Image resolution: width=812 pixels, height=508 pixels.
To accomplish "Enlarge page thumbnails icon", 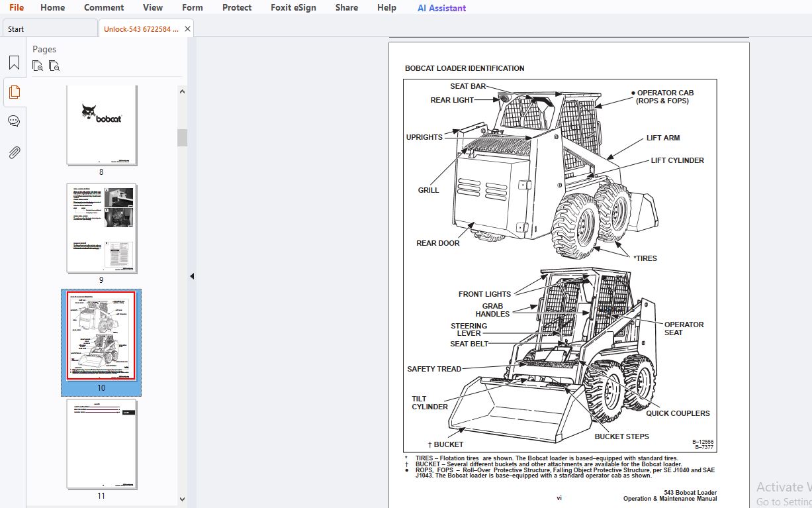I will (x=38, y=66).
